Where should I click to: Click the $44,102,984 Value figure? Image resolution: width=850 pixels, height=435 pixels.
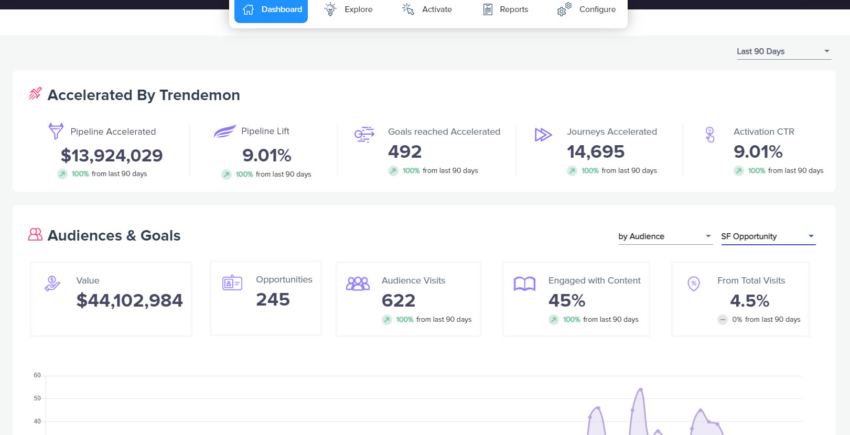(130, 300)
